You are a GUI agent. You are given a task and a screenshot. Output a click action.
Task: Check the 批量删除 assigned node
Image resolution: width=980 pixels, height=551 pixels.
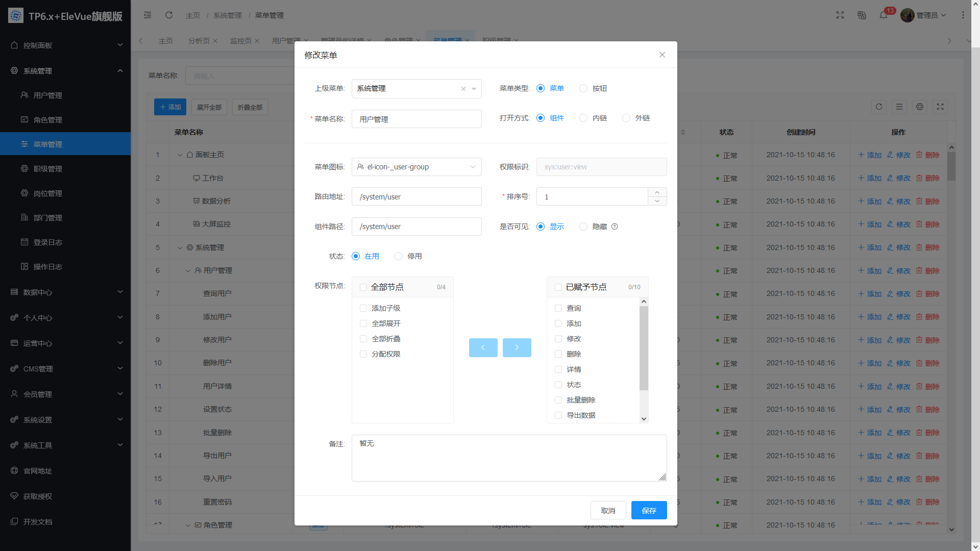(558, 400)
